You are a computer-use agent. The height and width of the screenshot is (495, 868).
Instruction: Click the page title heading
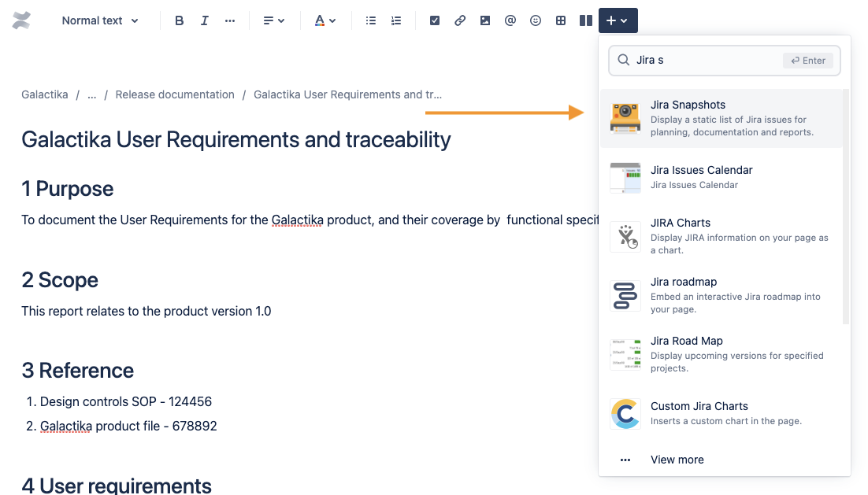236,140
